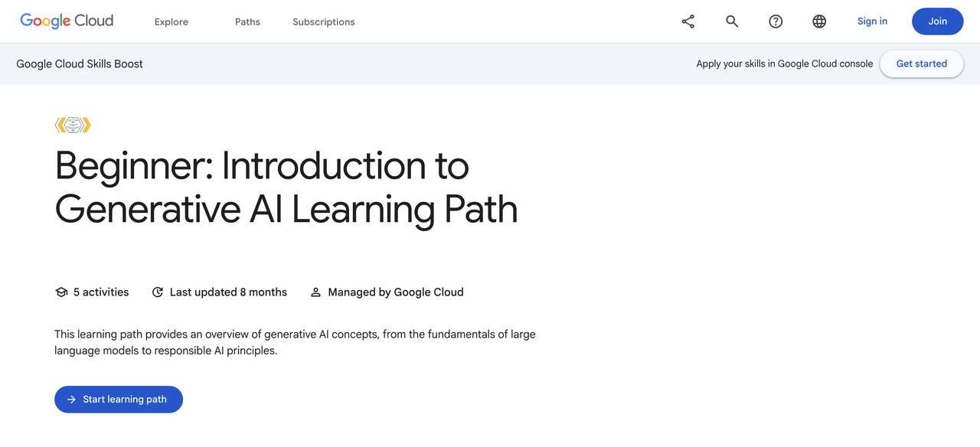Click "Apply your skills in Google Cloud console"
This screenshot has width=980, height=447.
tap(785, 64)
